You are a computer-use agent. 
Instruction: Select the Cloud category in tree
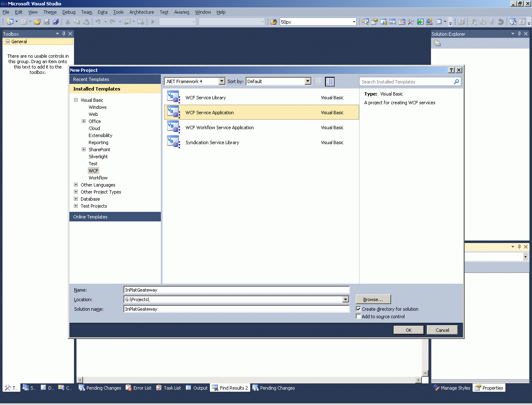pos(94,128)
